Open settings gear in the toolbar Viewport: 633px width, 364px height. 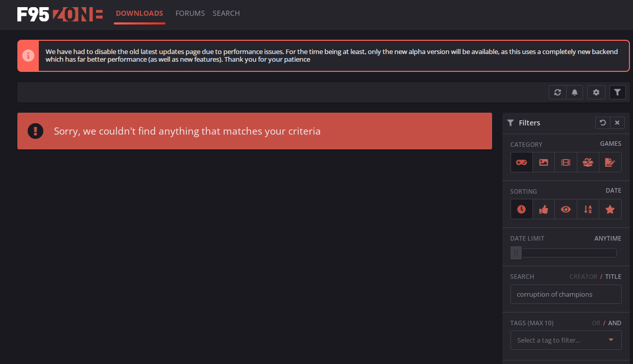coord(596,92)
